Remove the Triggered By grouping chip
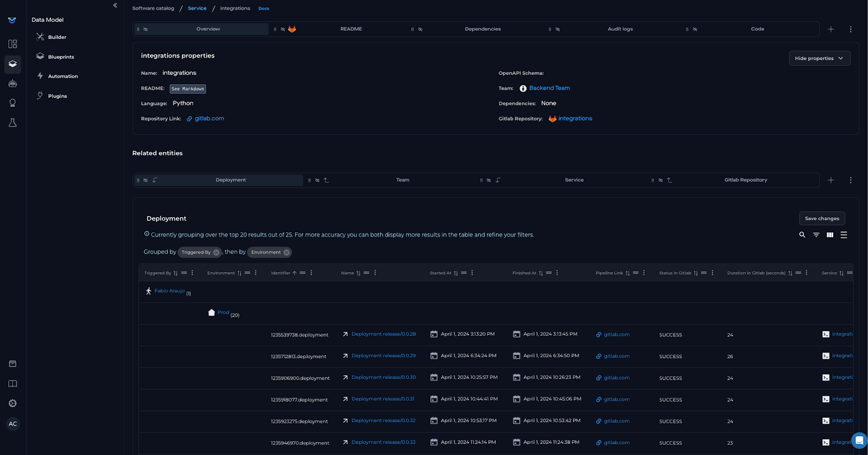Image resolution: width=868 pixels, height=455 pixels. 216,252
